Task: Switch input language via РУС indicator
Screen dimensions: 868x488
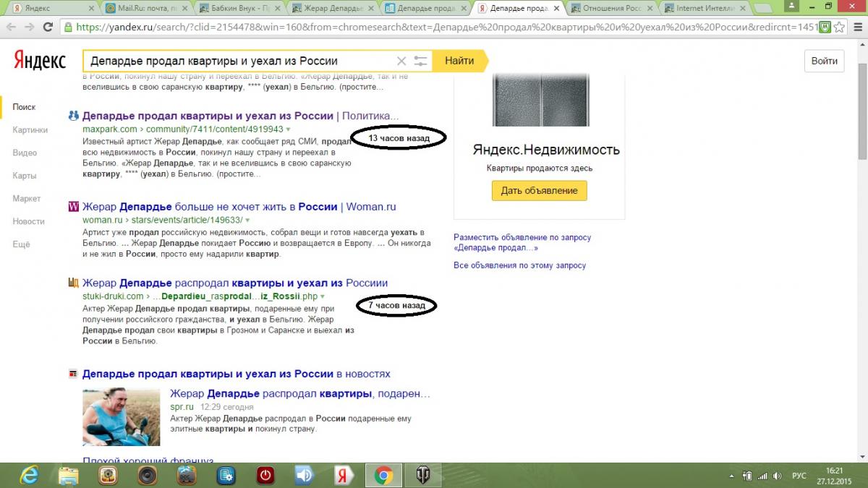Action: point(799,476)
